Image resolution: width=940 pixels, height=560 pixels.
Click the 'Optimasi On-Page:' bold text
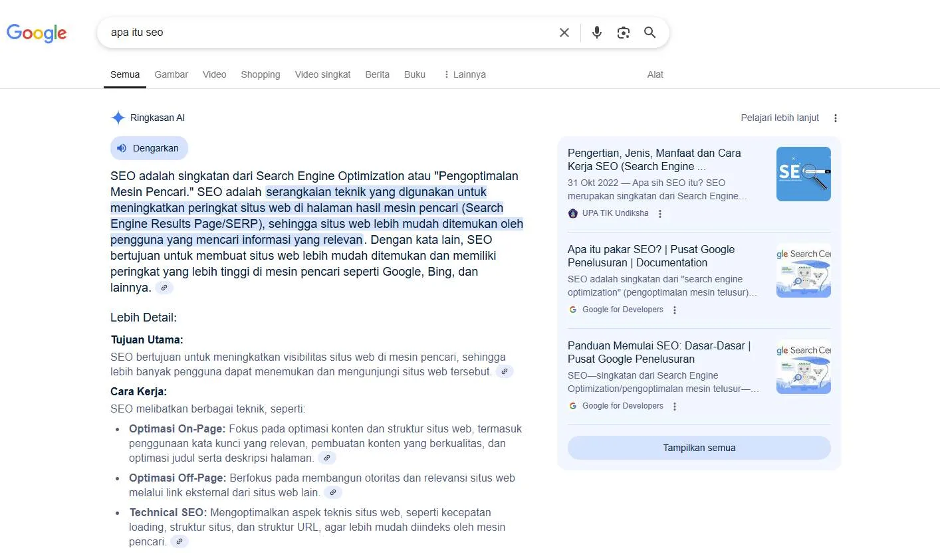[x=177, y=428]
